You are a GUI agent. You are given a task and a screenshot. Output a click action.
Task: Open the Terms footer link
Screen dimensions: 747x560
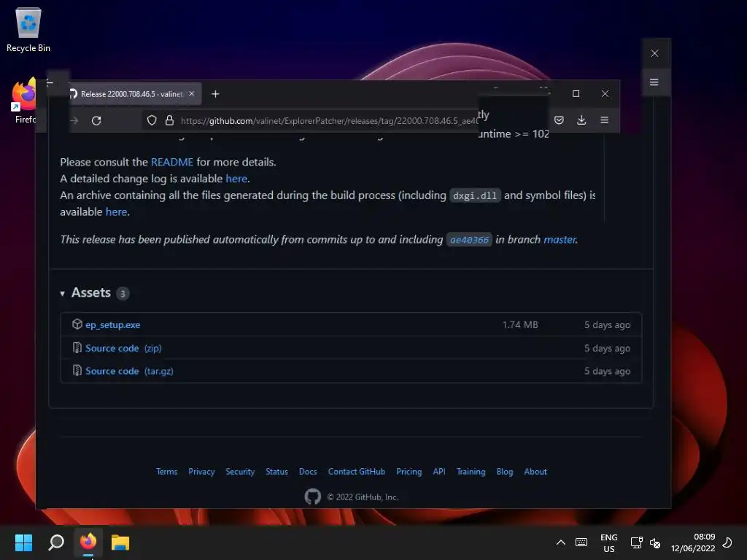click(167, 472)
